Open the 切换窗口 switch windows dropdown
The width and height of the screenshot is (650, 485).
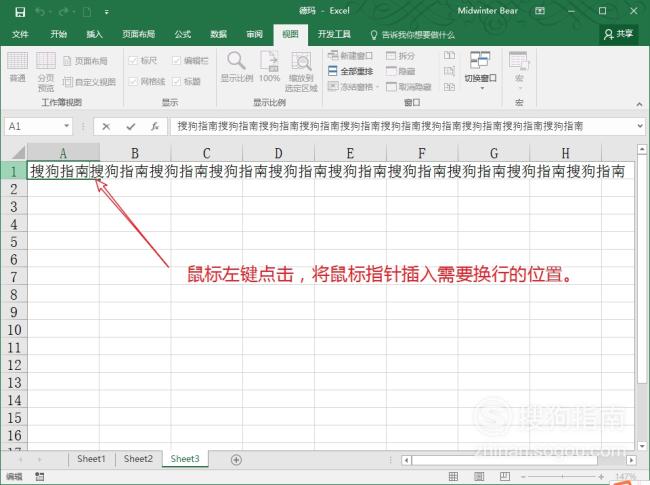coord(480,70)
